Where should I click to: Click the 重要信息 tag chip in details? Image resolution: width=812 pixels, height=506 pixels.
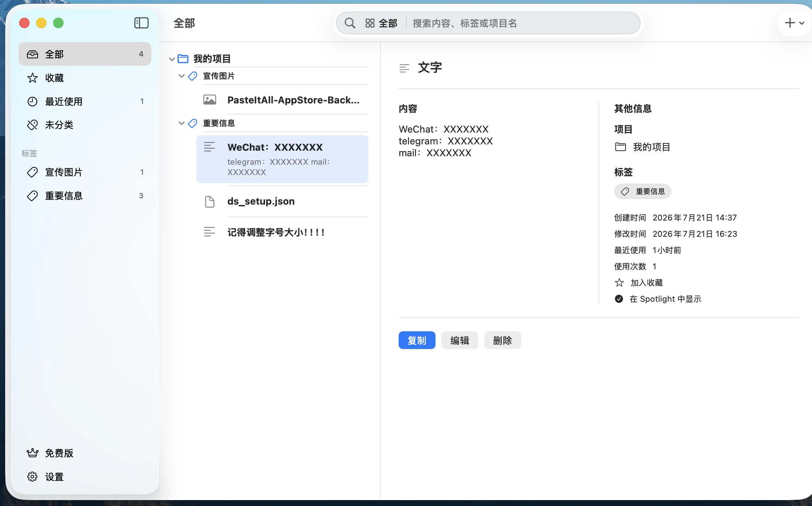pos(643,191)
